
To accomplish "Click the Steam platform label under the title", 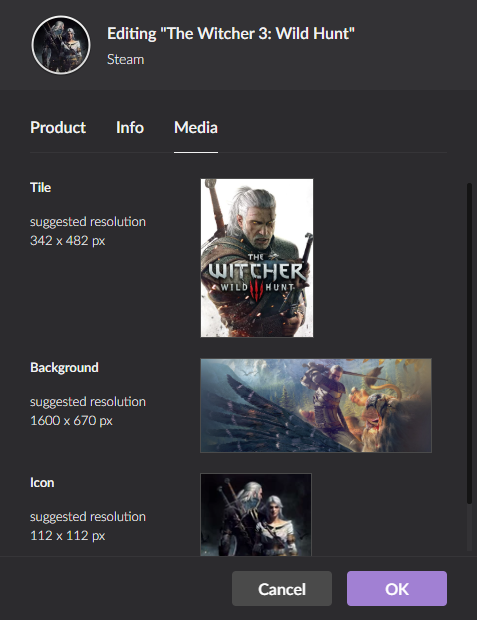I will click(125, 60).
